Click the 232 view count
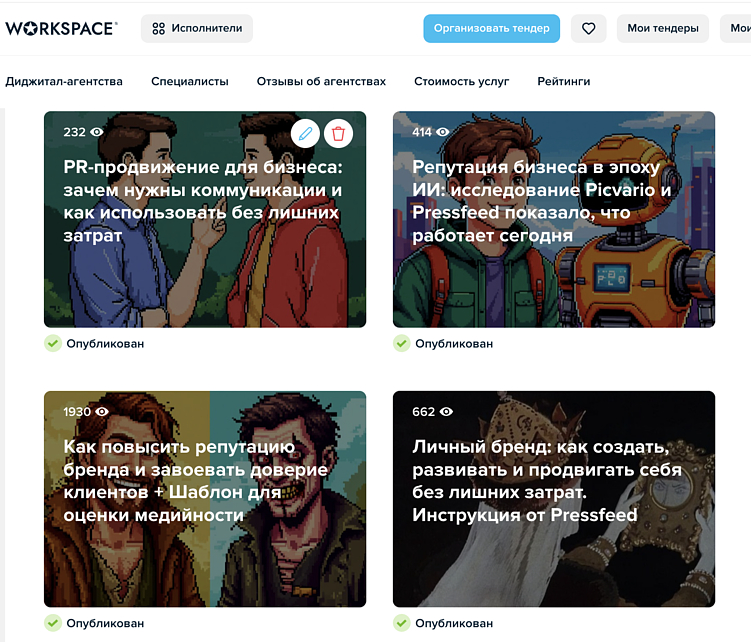751x642 pixels. point(75,132)
